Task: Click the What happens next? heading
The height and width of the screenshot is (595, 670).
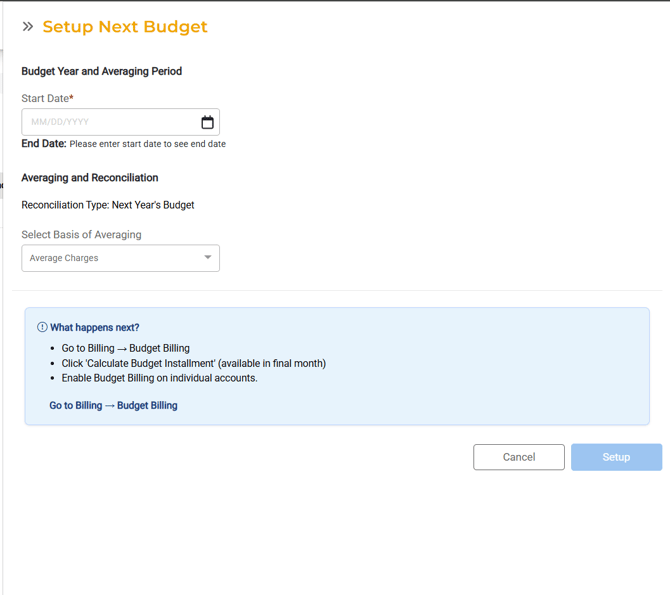Action: (95, 328)
